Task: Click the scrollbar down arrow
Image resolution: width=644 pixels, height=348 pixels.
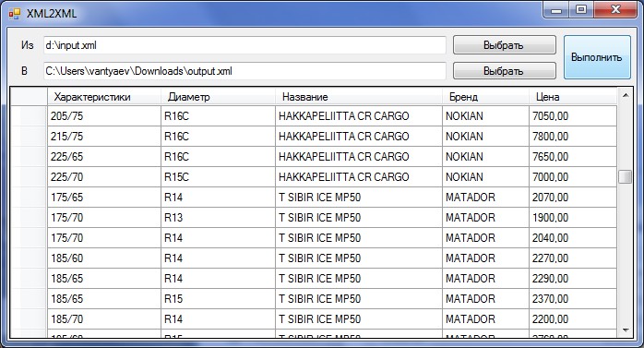Action: [626, 330]
